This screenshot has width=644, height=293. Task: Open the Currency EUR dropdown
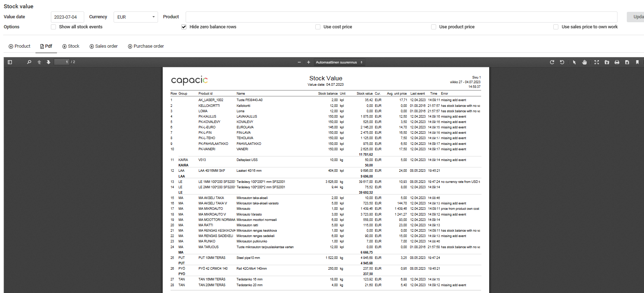click(136, 17)
